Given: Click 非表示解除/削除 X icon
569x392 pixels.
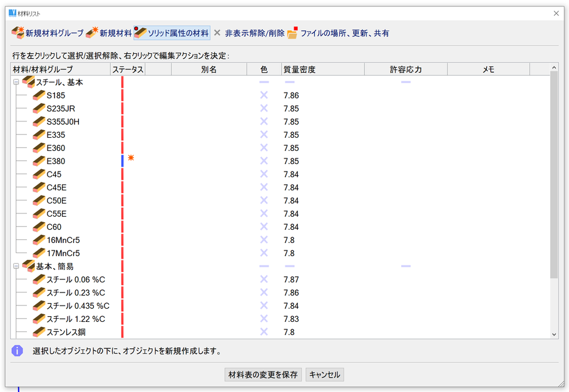Looking at the screenshot, I should [217, 33].
